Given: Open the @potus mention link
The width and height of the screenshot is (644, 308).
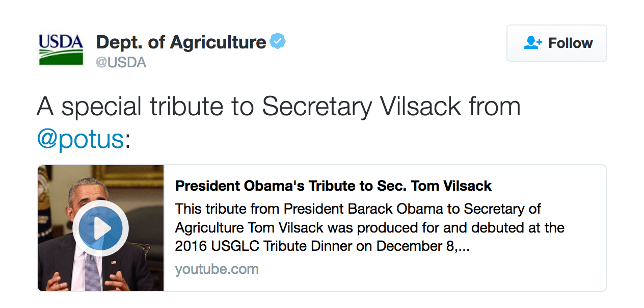Looking at the screenshot, I should (x=81, y=139).
